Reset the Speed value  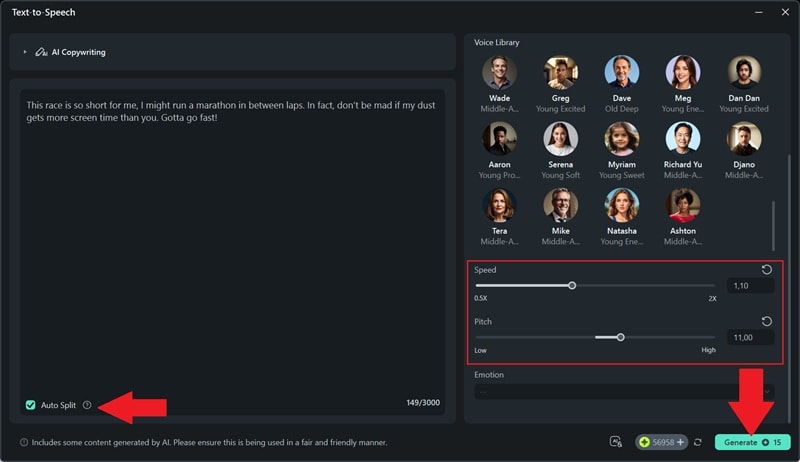pyautogui.click(x=767, y=270)
